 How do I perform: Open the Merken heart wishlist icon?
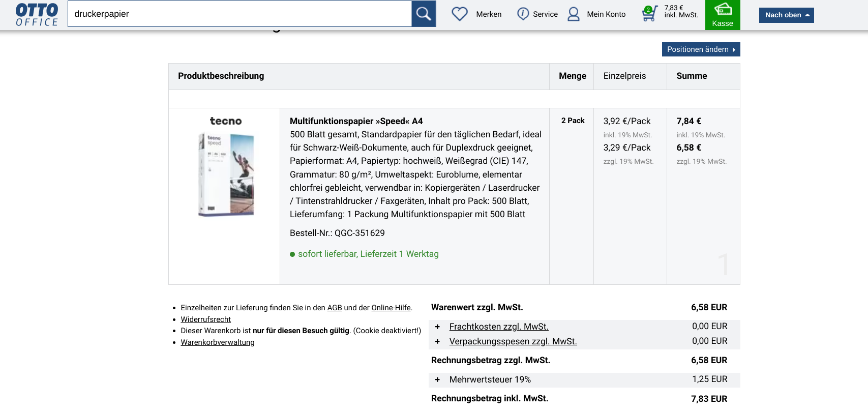460,14
